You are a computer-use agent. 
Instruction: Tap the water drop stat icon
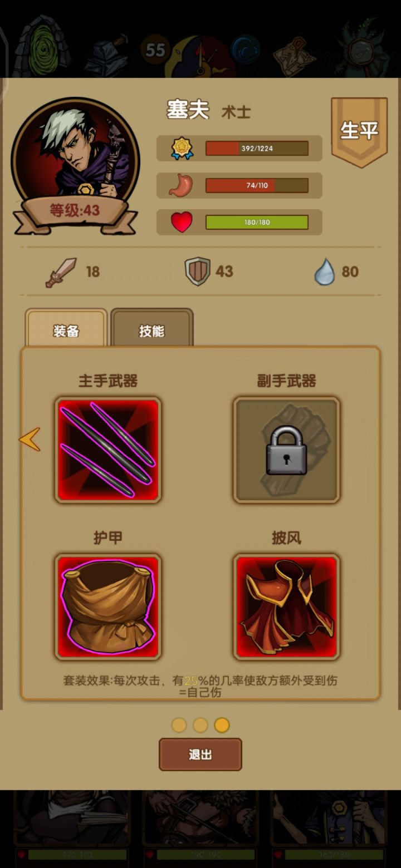coord(324,272)
